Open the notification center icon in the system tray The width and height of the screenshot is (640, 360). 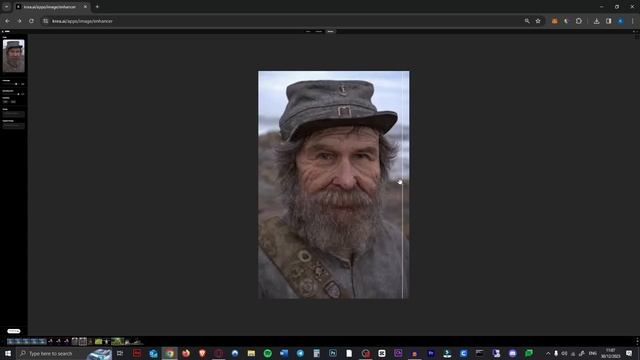click(629, 353)
